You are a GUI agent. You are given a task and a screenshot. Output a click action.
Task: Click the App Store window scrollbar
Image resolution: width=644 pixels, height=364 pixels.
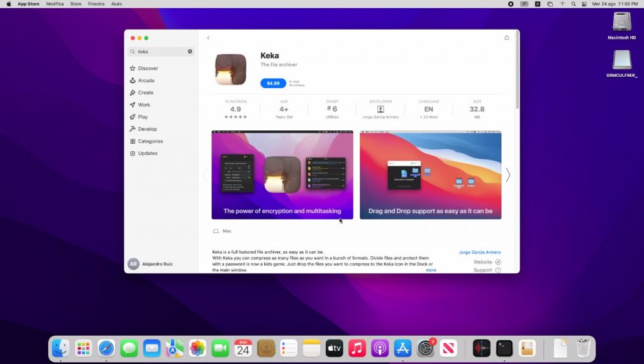pyautogui.click(x=517, y=69)
